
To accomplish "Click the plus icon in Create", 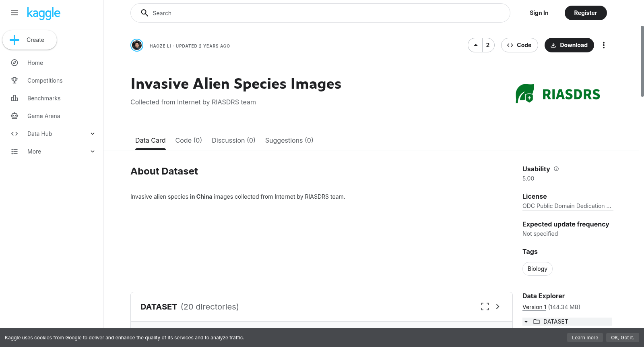I will pyautogui.click(x=14, y=40).
